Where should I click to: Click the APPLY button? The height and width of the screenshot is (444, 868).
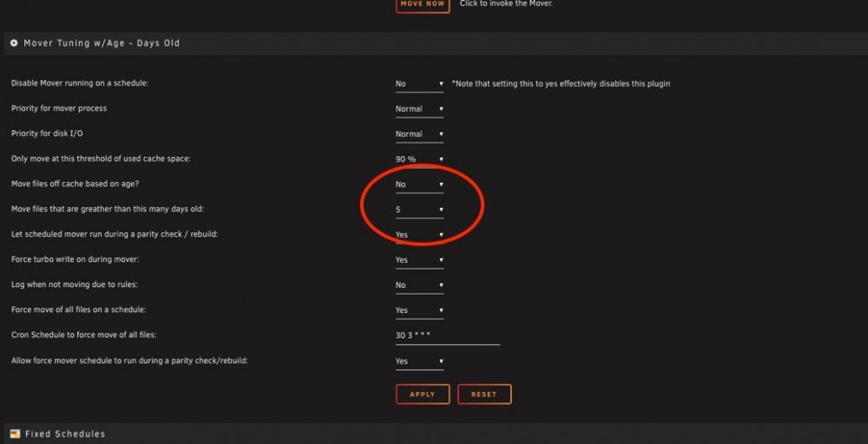coord(423,395)
